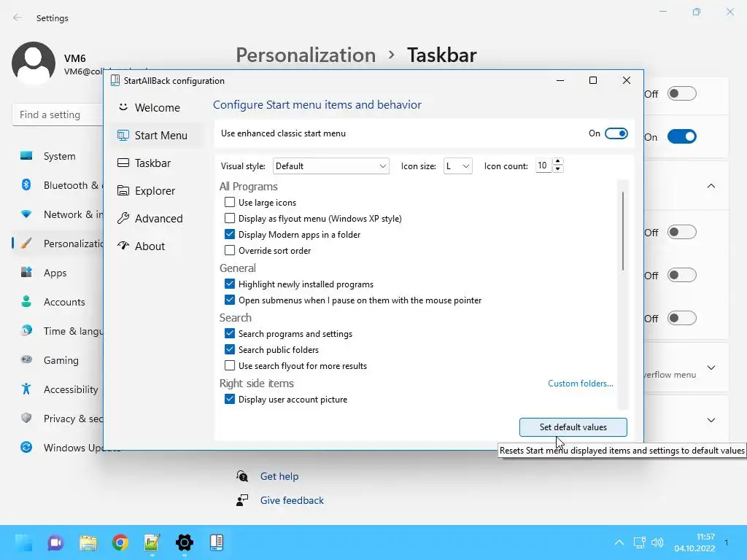Toggle Open submenus on mouse pause

tap(230, 300)
